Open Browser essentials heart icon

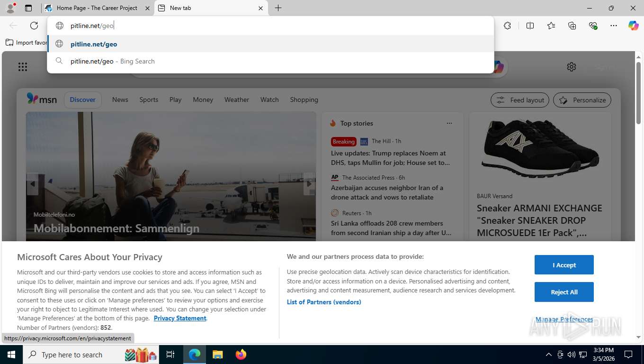(593, 26)
